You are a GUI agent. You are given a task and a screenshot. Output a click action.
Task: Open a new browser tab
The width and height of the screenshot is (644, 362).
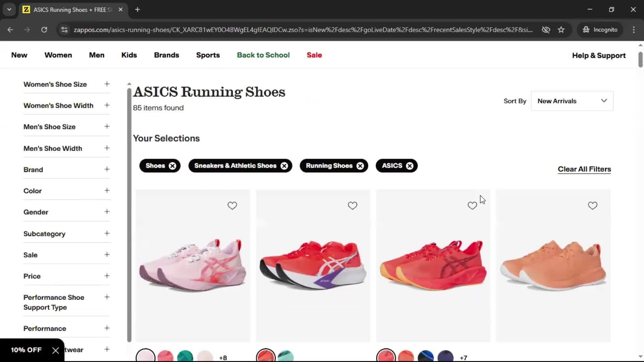click(138, 10)
